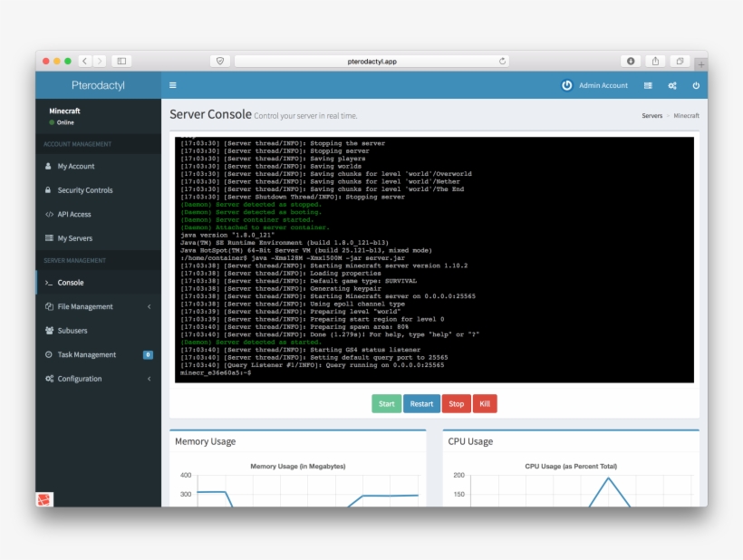Open Security Controls via the lock icon

pos(49,190)
